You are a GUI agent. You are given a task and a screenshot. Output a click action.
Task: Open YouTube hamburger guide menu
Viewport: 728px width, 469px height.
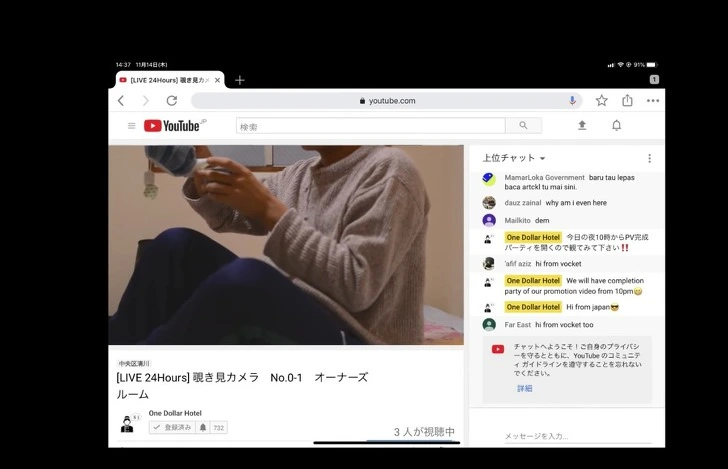131,126
